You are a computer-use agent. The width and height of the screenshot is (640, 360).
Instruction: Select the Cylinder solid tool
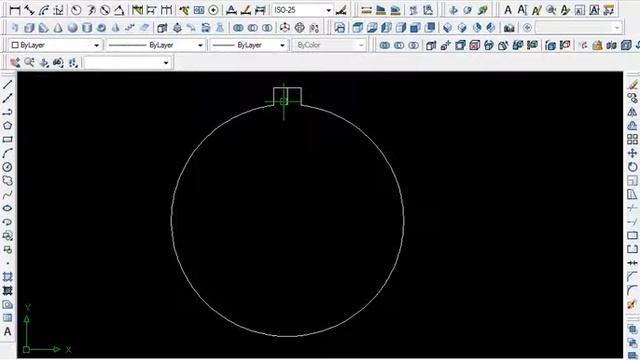87,28
